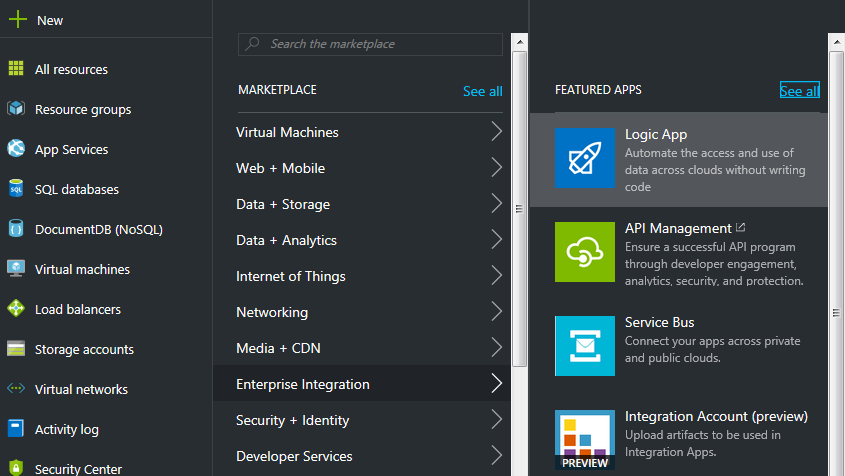Click the Activity log icon
Screen dimensions: 845x476
tap(16, 428)
